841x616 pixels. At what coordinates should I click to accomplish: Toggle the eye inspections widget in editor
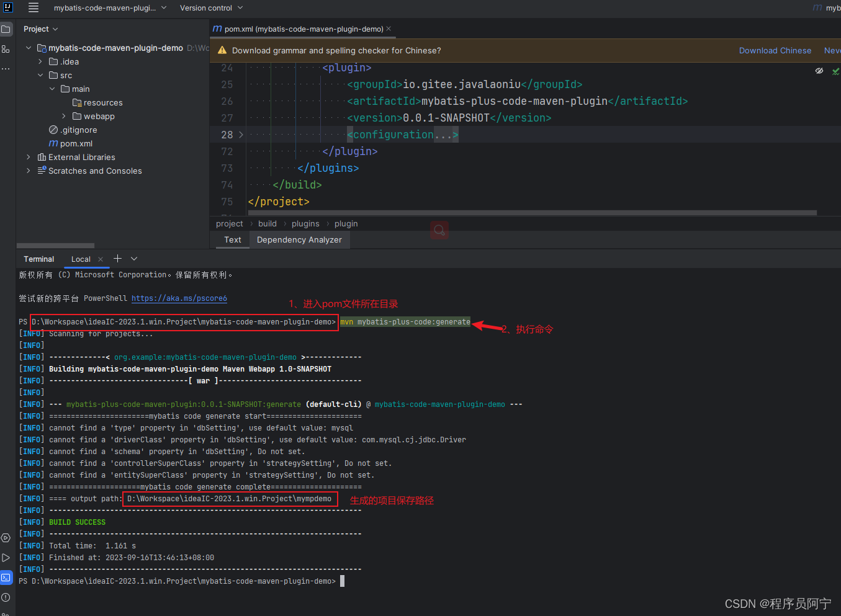pyautogui.click(x=819, y=71)
